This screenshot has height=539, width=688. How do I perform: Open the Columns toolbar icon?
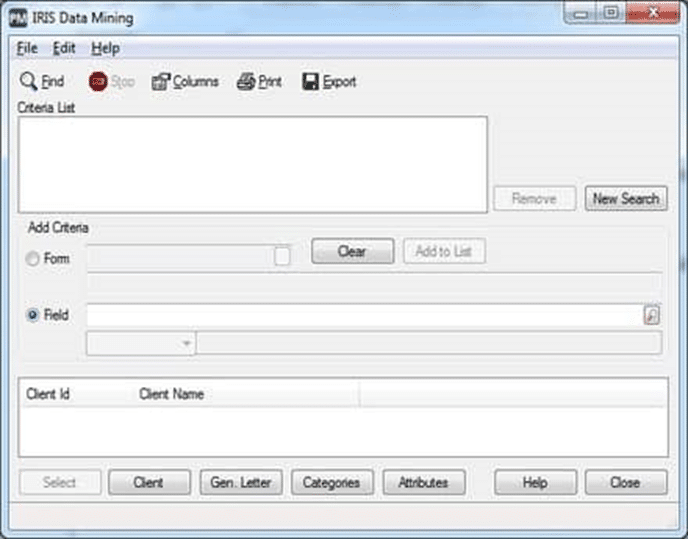pyautogui.click(x=161, y=82)
